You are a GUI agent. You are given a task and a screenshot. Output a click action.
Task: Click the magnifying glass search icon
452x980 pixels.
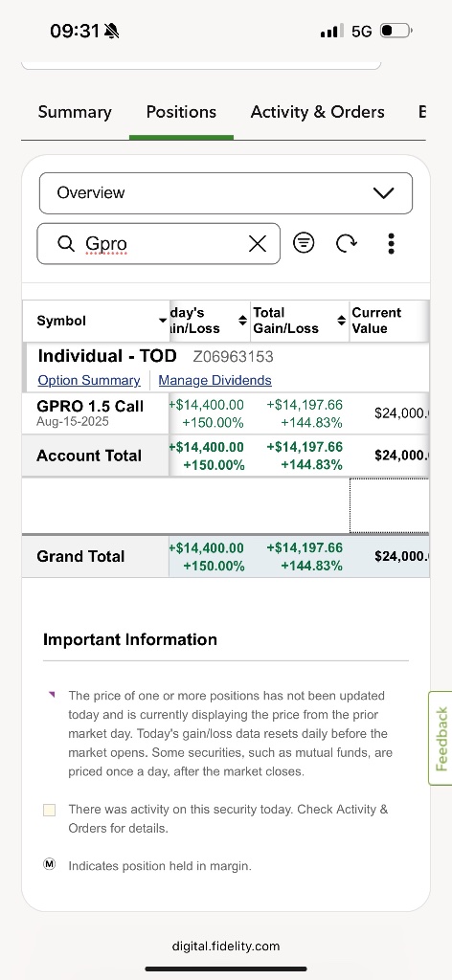tap(66, 243)
